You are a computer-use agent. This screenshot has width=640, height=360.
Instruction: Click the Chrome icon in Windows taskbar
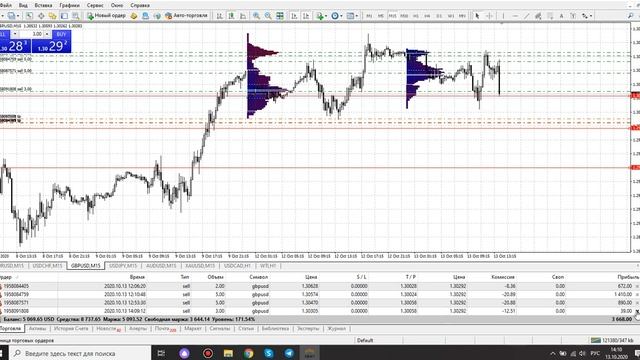(249, 353)
